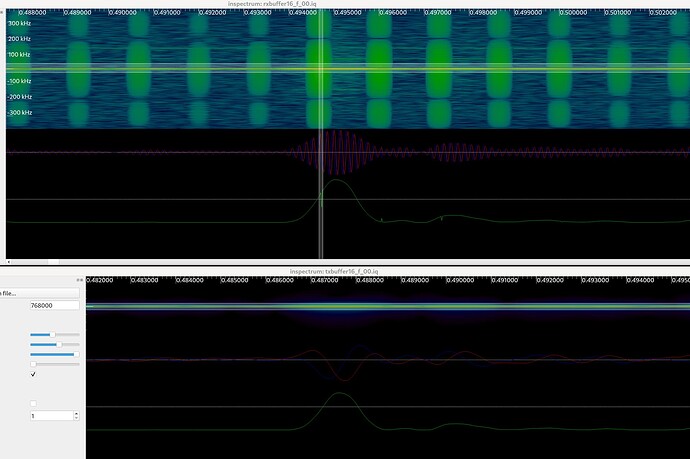Click the fourth slider set to its minimum
Screen dimensions: 690x459
[55, 364]
